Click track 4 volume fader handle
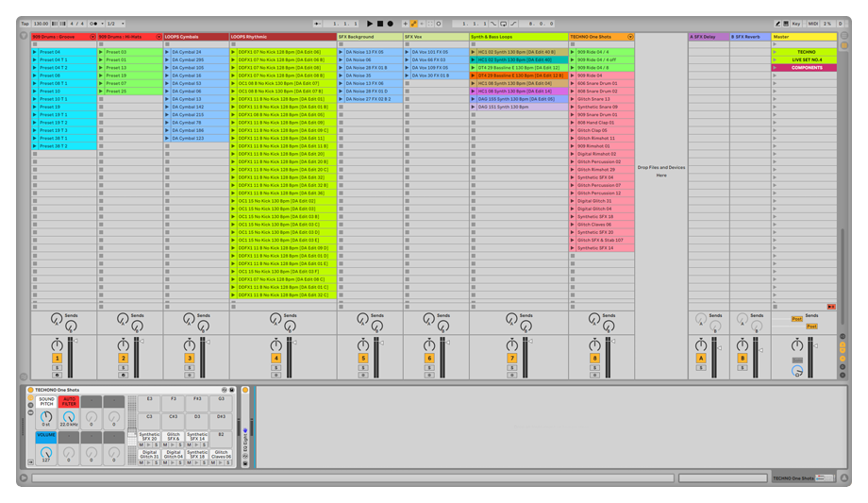868x503 pixels. (x=295, y=342)
